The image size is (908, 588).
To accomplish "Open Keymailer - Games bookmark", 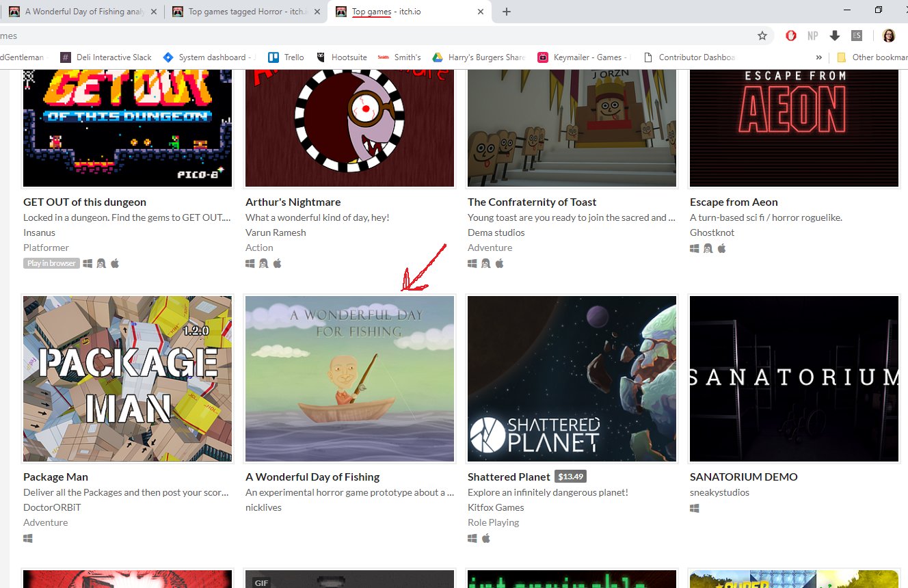I will pyautogui.click(x=583, y=57).
